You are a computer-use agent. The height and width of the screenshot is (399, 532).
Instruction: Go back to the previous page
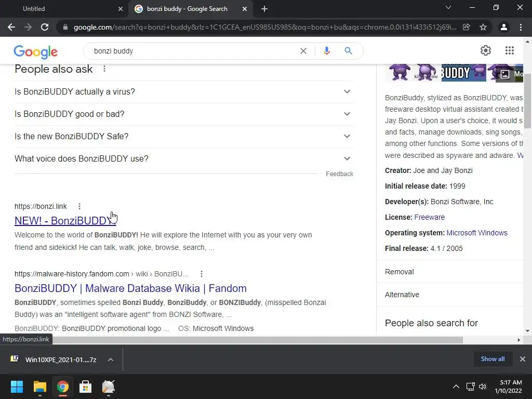click(11, 27)
